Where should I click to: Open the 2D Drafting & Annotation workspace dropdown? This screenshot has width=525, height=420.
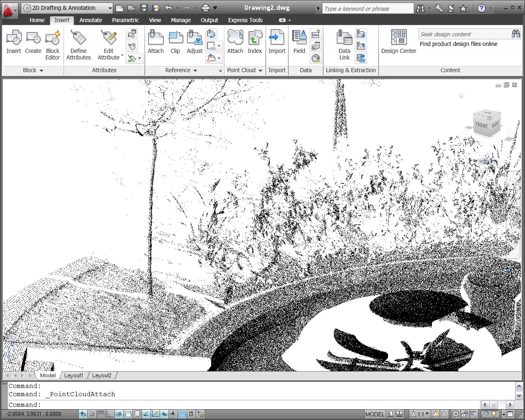tap(67, 8)
